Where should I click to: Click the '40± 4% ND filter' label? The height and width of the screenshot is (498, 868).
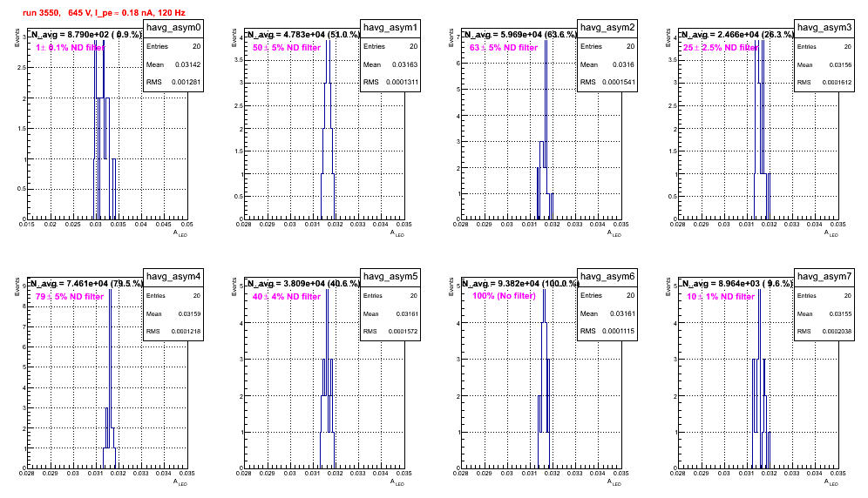[x=287, y=297]
